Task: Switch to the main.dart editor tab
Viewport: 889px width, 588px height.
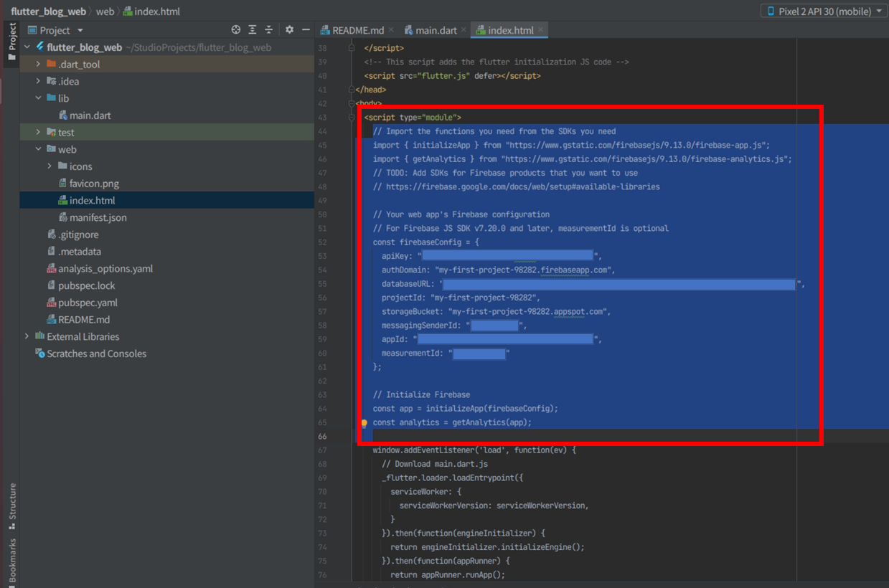Action: (436, 30)
